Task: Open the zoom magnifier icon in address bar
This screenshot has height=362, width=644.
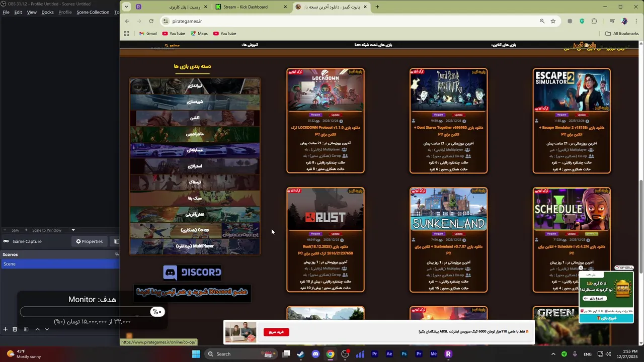Action: (x=542, y=21)
